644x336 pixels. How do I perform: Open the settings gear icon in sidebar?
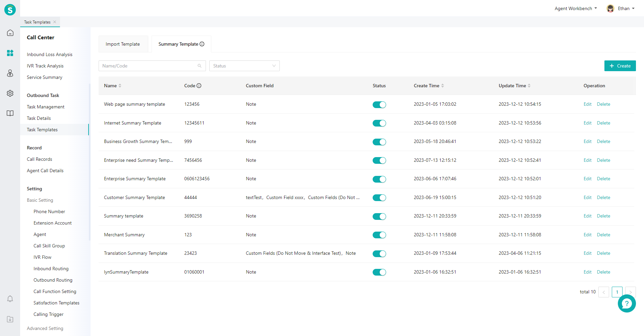tap(10, 93)
